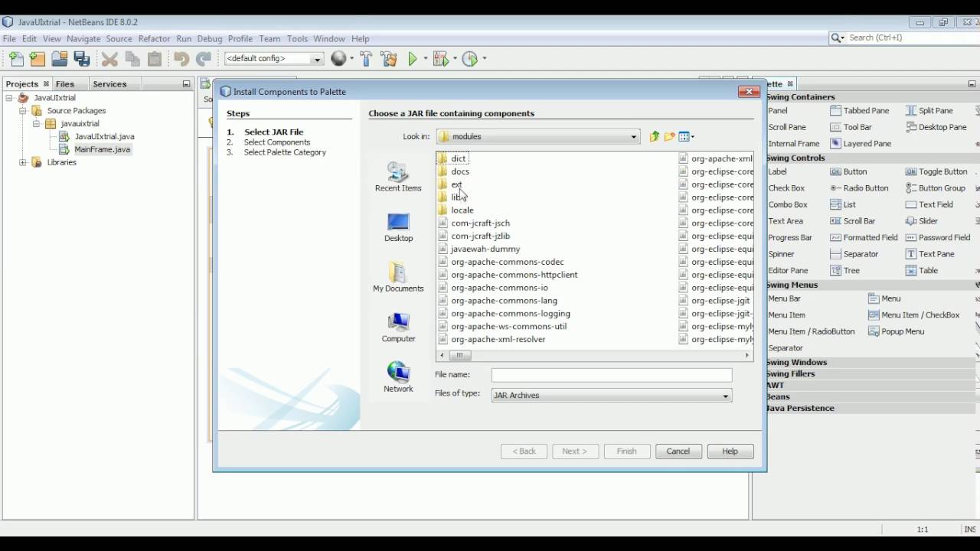Click the Build Project hammer icon
980x551 pixels.
tap(366, 59)
